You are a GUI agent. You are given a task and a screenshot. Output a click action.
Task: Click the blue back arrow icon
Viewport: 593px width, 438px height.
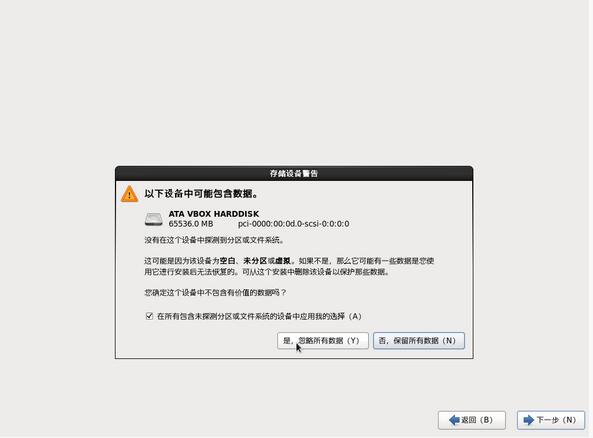tap(454, 420)
